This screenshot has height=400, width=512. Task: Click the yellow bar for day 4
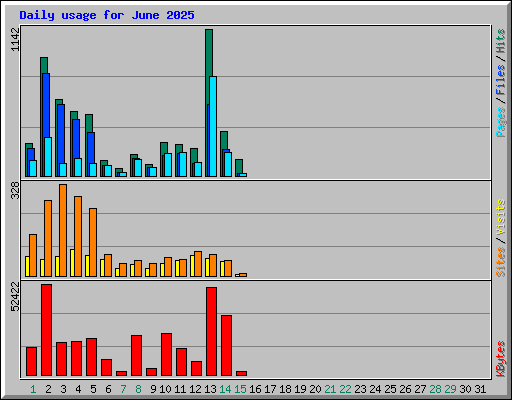tap(72, 263)
